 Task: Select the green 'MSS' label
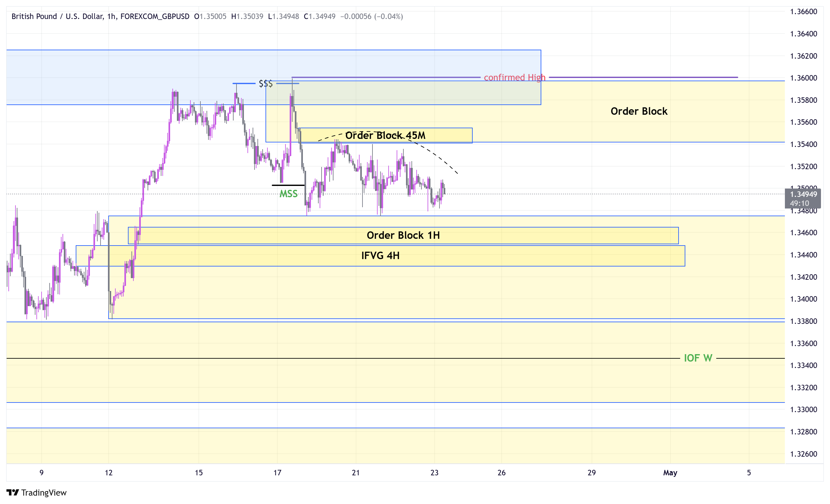288,194
